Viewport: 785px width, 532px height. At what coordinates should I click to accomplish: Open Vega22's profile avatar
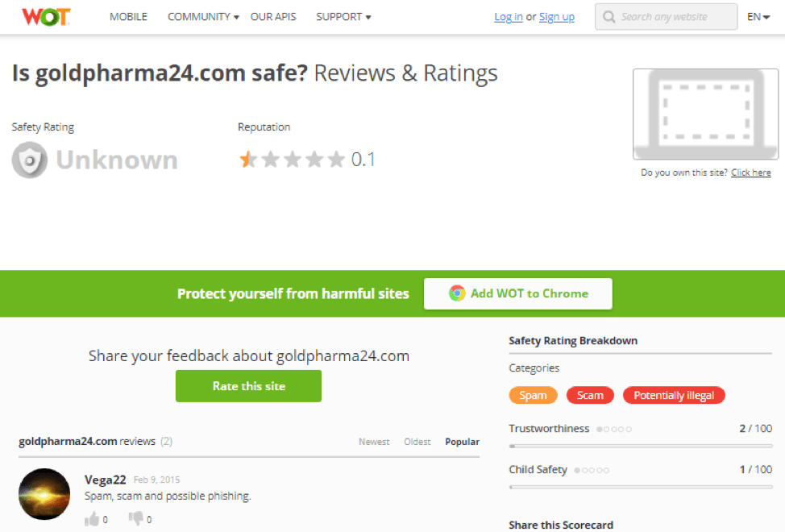coord(44,494)
